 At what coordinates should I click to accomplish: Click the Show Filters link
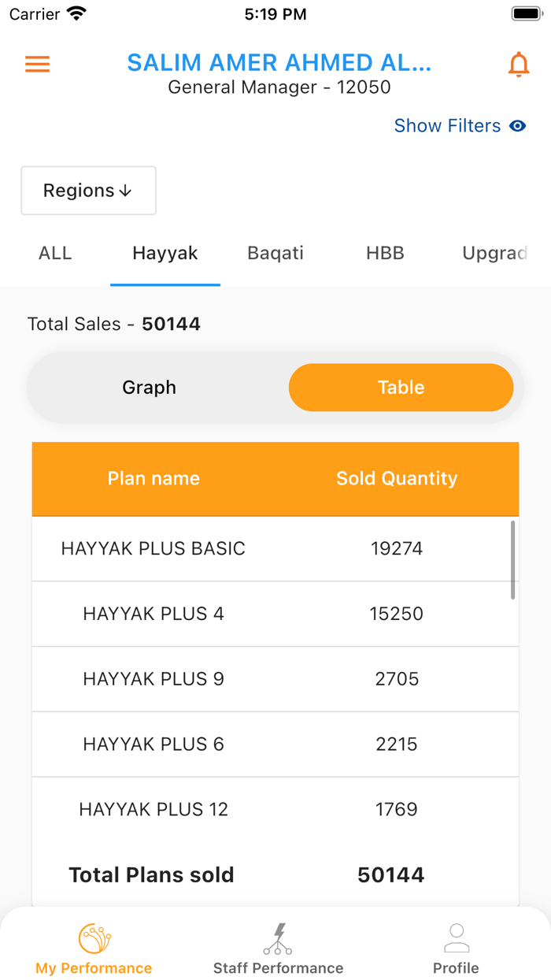click(x=447, y=126)
